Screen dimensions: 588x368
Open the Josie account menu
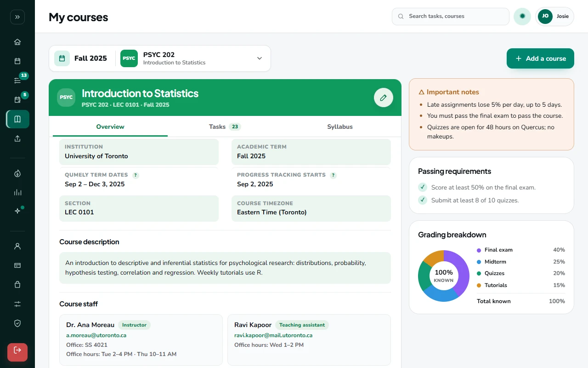pyautogui.click(x=554, y=17)
